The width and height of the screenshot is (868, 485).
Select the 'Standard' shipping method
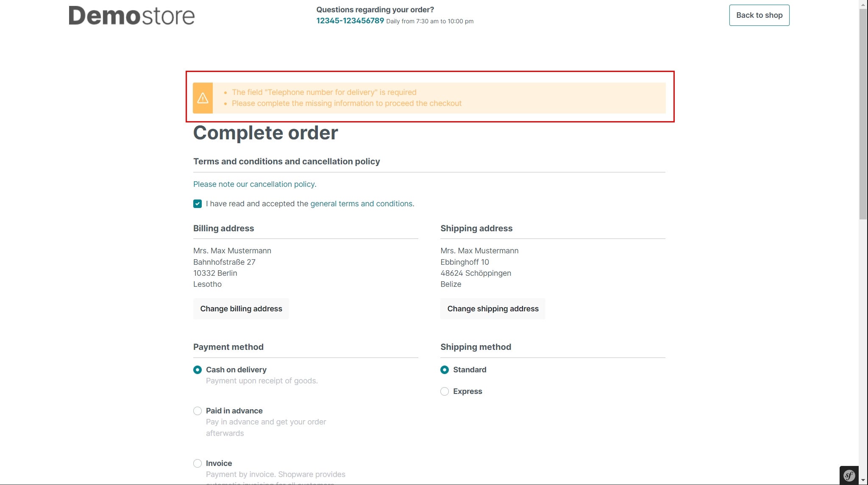point(445,369)
